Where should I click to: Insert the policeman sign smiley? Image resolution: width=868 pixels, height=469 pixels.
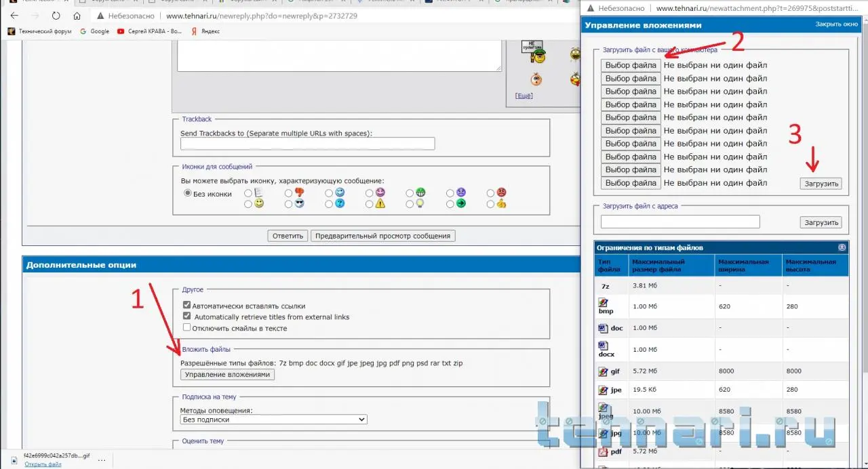[x=532, y=52]
